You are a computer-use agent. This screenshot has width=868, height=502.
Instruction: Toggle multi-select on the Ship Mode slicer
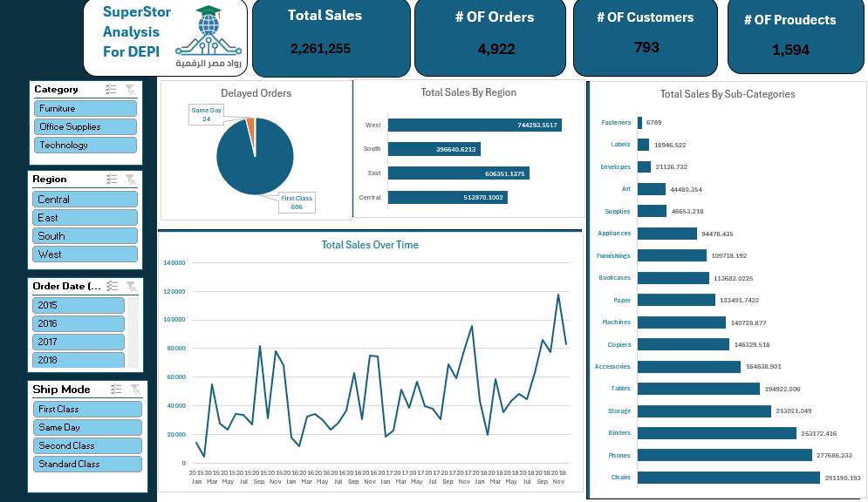click(116, 390)
